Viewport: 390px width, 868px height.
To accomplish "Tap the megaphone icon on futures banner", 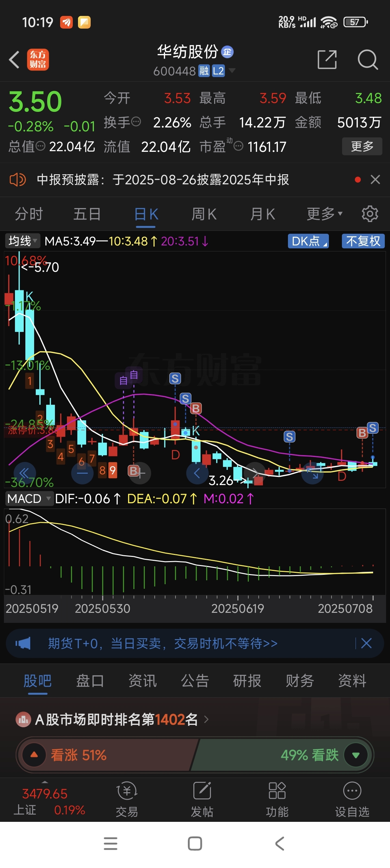I will [23, 643].
